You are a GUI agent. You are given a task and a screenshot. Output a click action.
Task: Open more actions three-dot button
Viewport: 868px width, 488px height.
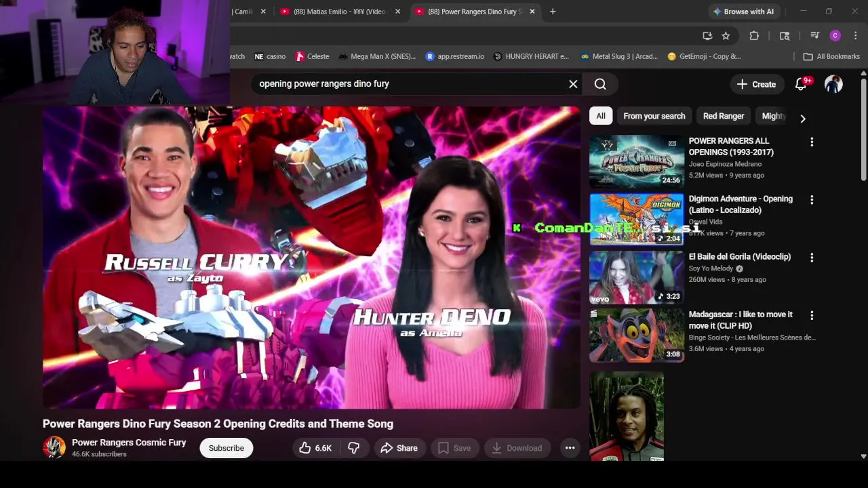coord(570,448)
